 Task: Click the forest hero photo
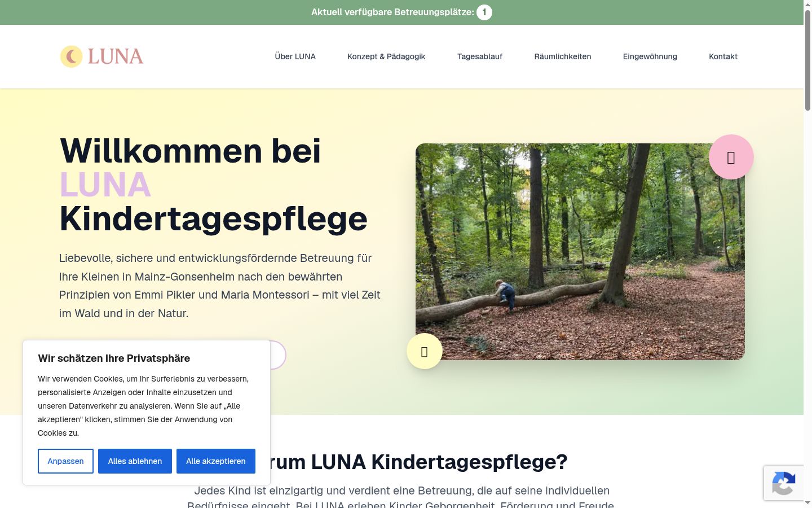click(580, 252)
